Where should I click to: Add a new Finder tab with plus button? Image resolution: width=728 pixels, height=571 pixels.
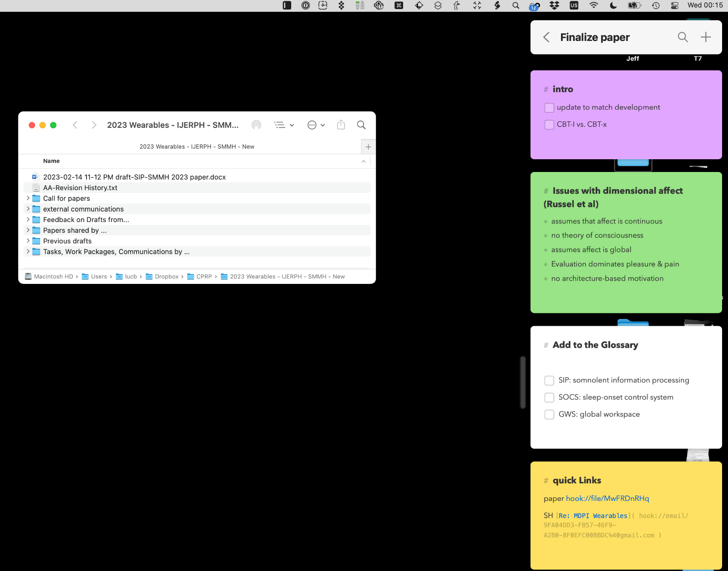pos(369,147)
